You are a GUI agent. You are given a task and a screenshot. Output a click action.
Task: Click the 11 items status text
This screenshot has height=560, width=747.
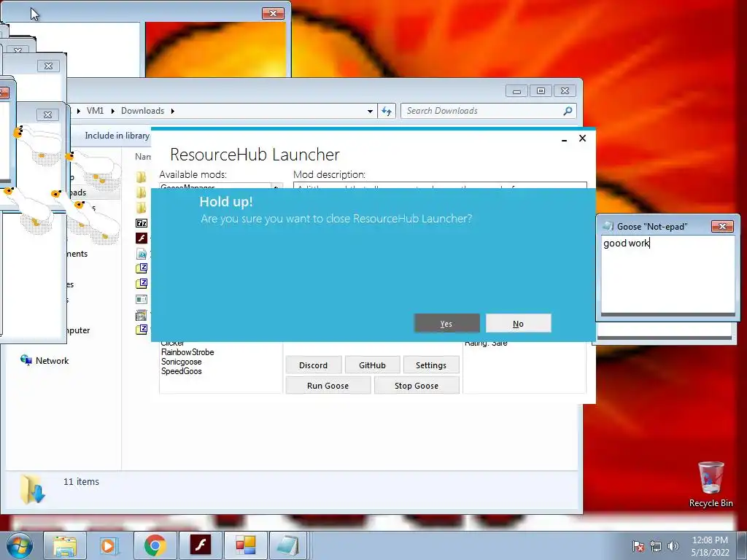pos(82,482)
